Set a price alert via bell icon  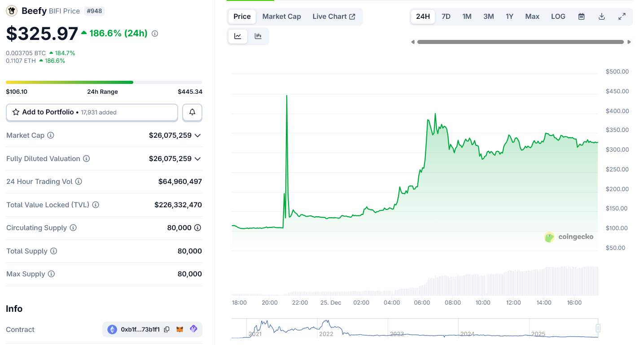192,112
